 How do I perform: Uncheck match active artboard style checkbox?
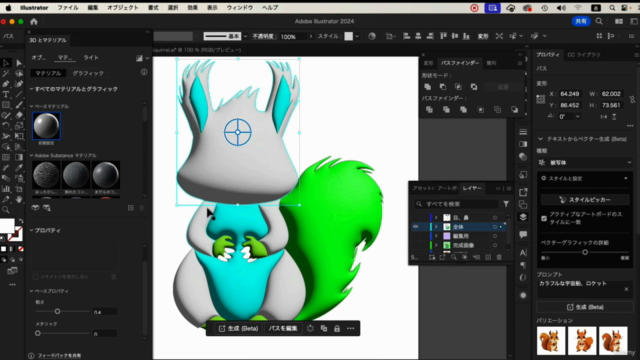click(x=544, y=218)
